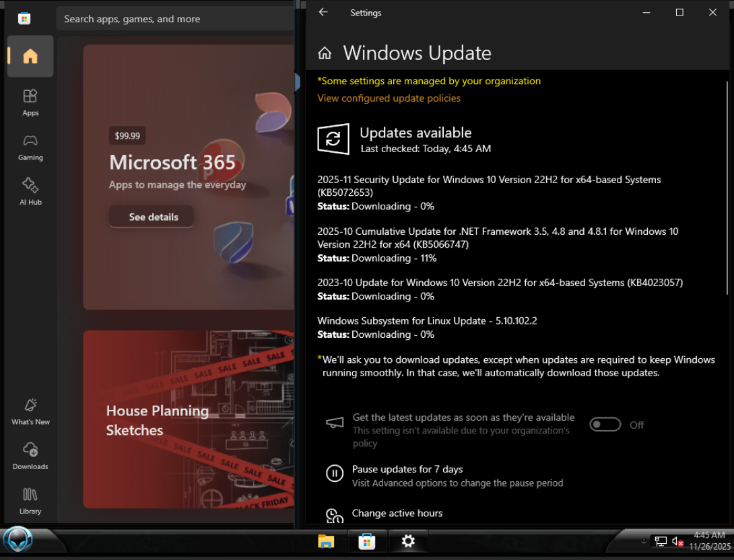Viewport: 734px width, 560px height.
Task: Click View configured update policies link
Action: pyautogui.click(x=389, y=98)
